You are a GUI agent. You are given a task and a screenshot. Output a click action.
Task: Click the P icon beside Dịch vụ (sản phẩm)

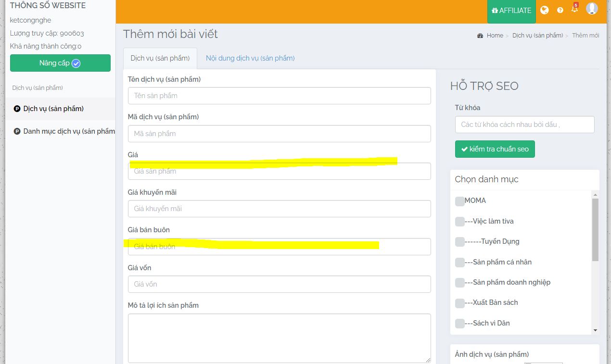pyautogui.click(x=17, y=109)
